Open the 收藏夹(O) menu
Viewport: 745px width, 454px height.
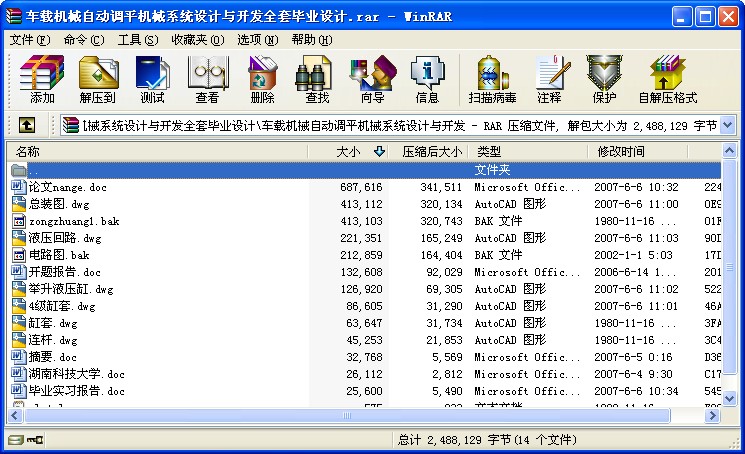tap(198, 40)
